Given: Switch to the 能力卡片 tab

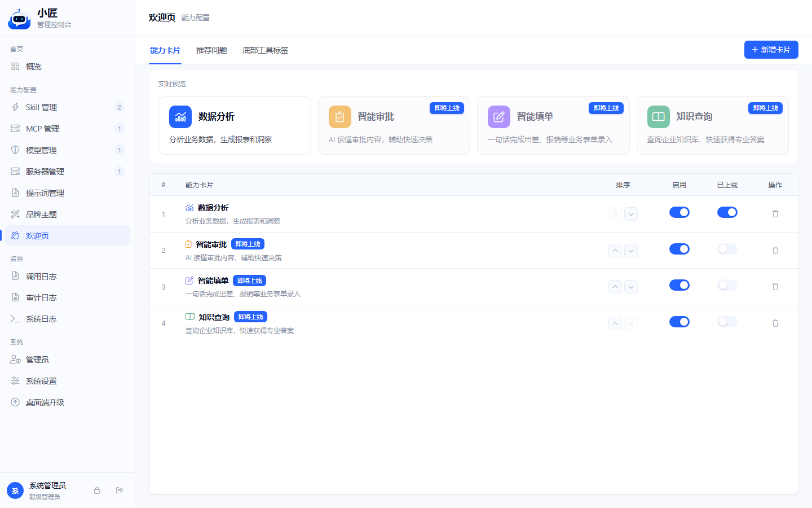Looking at the screenshot, I should [x=165, y=50].
